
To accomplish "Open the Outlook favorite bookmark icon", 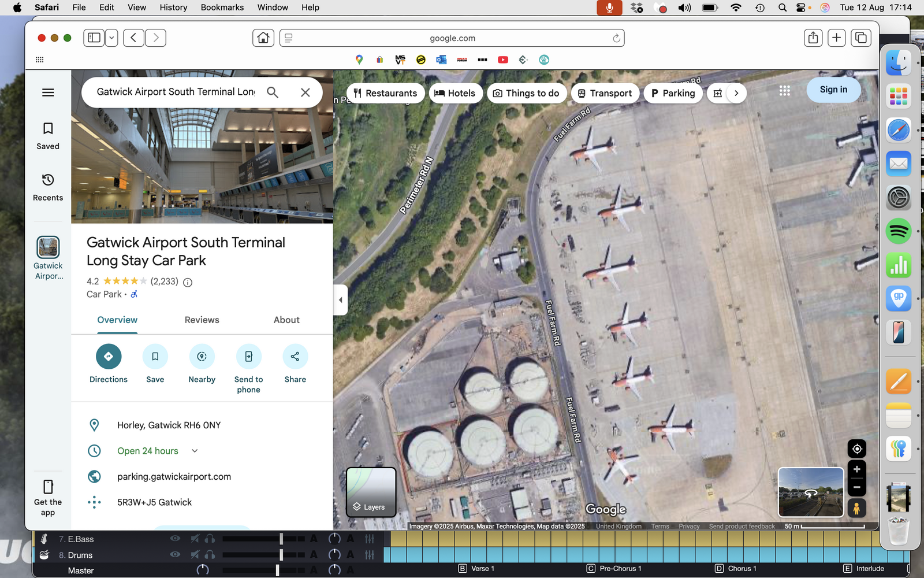I will point(441,60).
